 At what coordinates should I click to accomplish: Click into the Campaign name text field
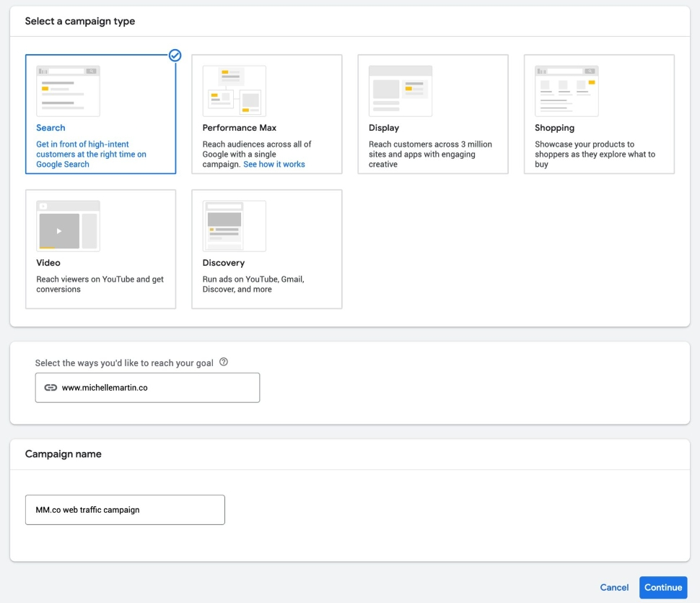125,510
